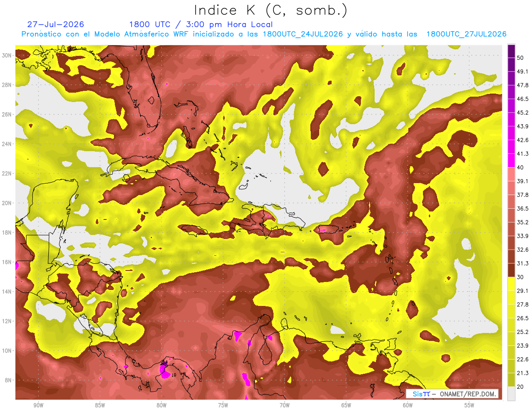
Task: Click the color bar value 33.9
Action: [523, 236]
